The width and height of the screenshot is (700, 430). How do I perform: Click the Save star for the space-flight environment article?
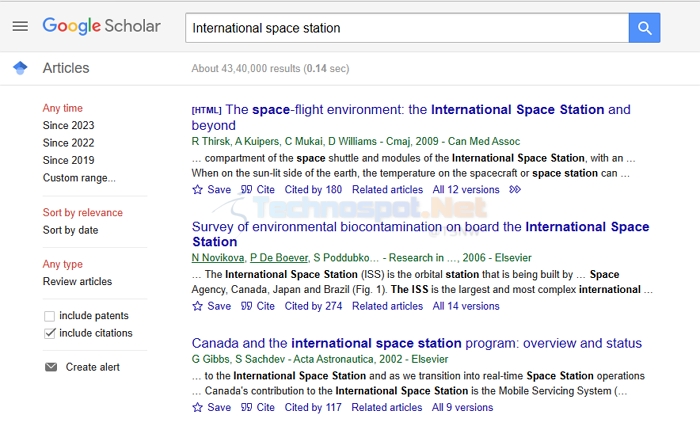click(x=197, y=190)
